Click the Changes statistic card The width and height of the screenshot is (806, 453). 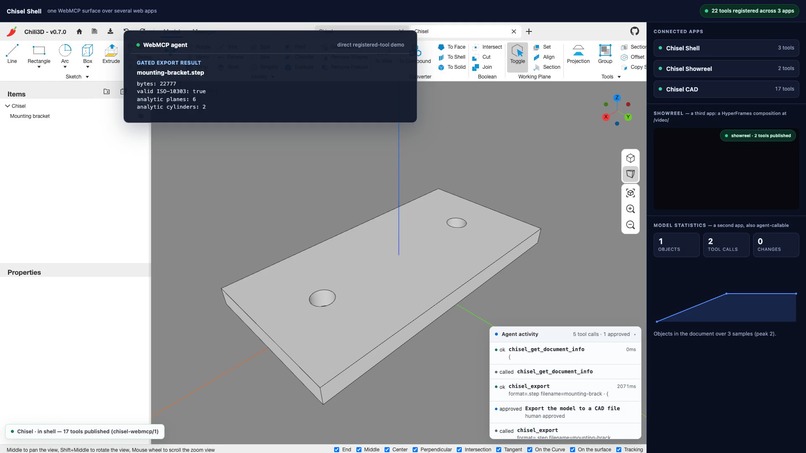[x=775, y=245]
